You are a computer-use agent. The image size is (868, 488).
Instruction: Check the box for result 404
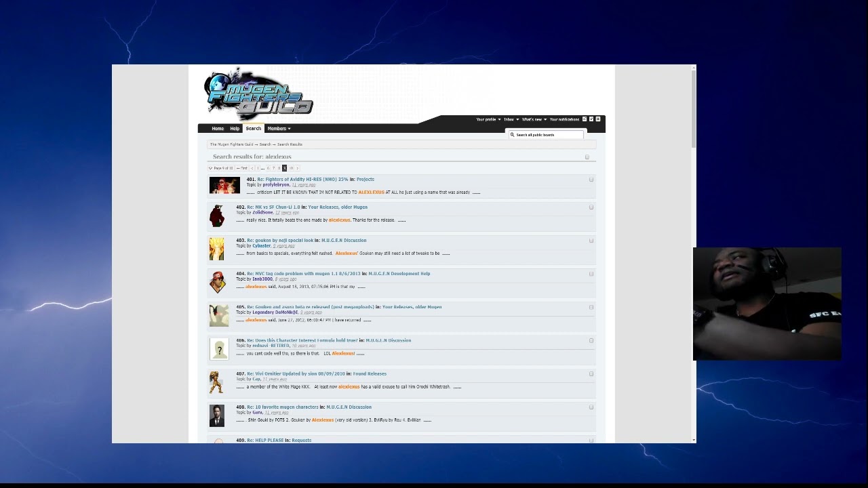tap(591, 274)
